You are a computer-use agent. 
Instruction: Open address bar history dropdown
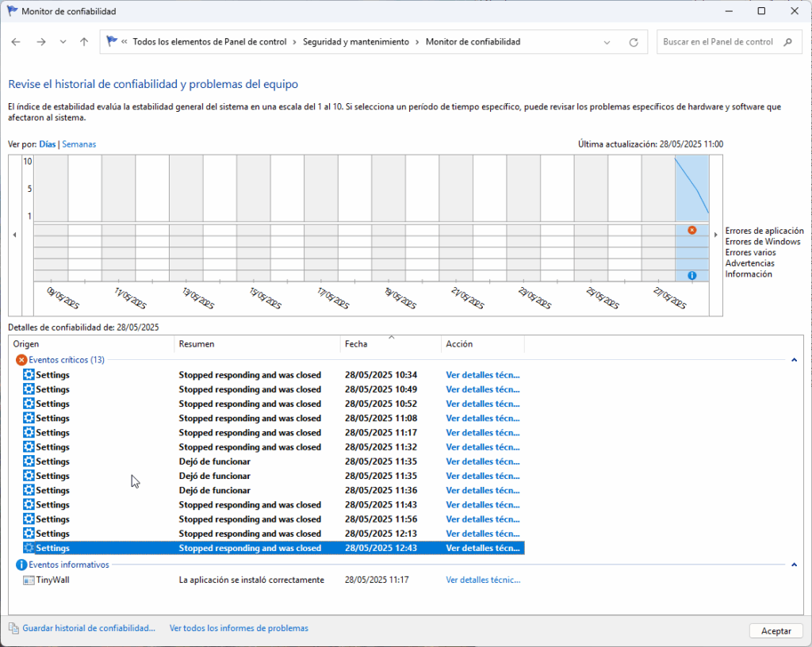point(607,43)
